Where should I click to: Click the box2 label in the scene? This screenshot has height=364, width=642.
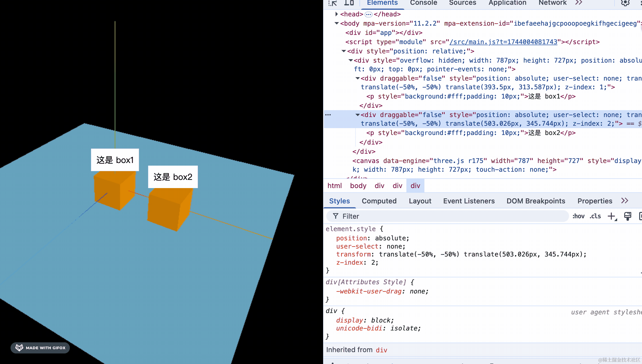coord(173,177)
